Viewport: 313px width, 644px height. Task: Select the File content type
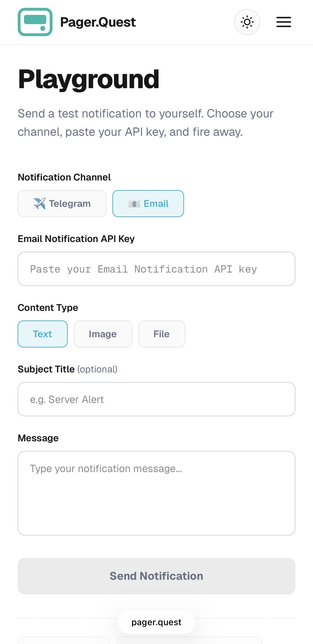pyautogui.click(x=161, y=334)
